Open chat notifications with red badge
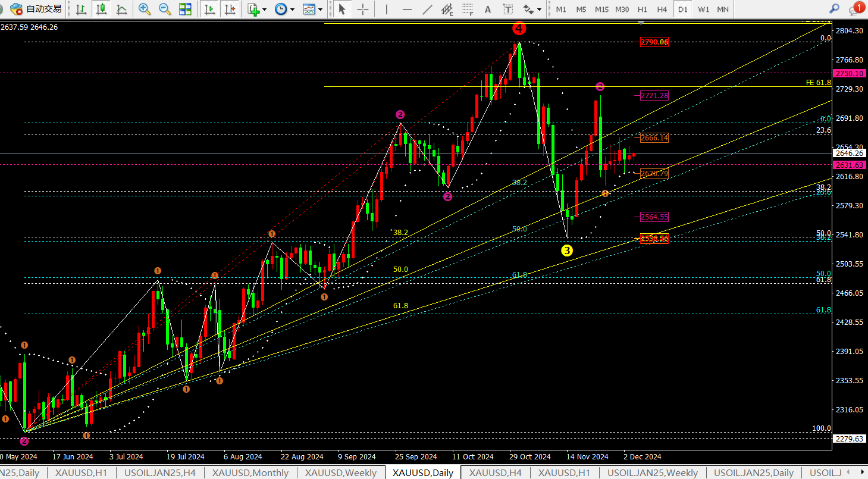Viewport: 868px width, 479px height. click(x=856, y=8)
